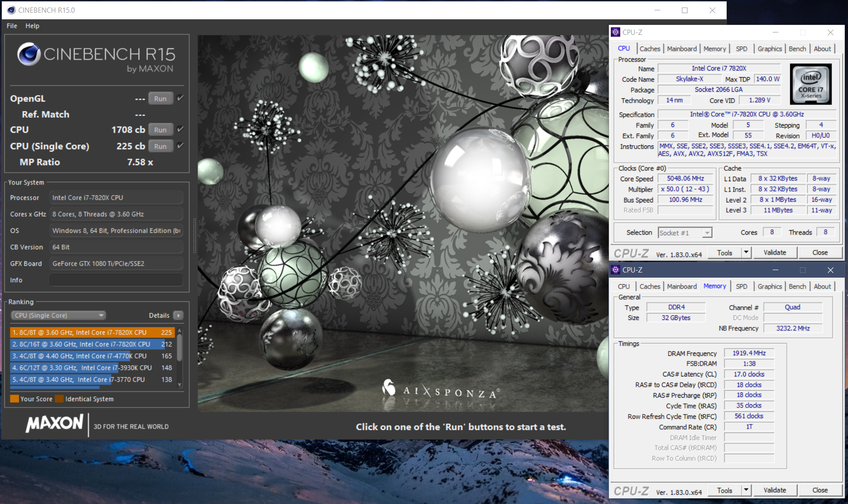Click the upper CPU-Z title bar icon

click(616, 32)
